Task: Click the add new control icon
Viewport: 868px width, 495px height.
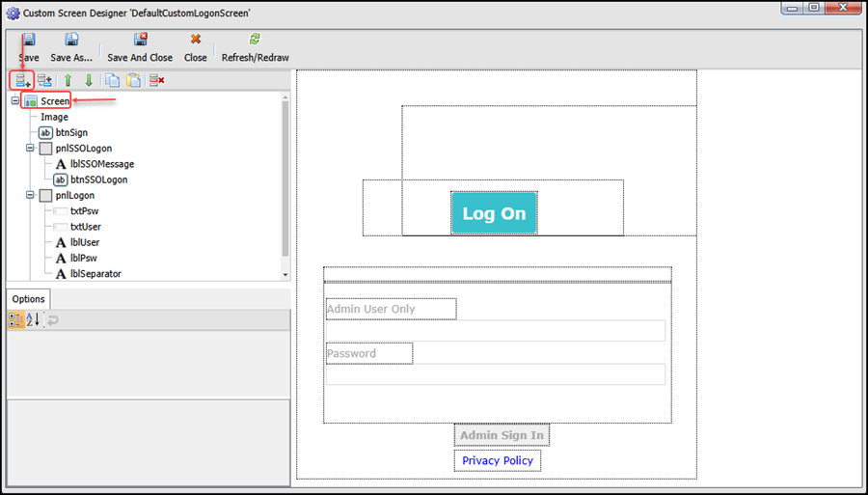Action: click(x=20, y=80)
